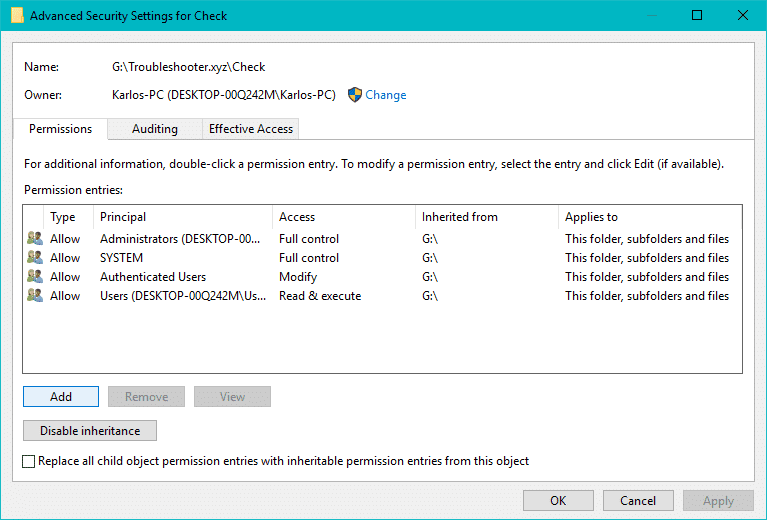Click the Authenticated Users entry icon

35,277
